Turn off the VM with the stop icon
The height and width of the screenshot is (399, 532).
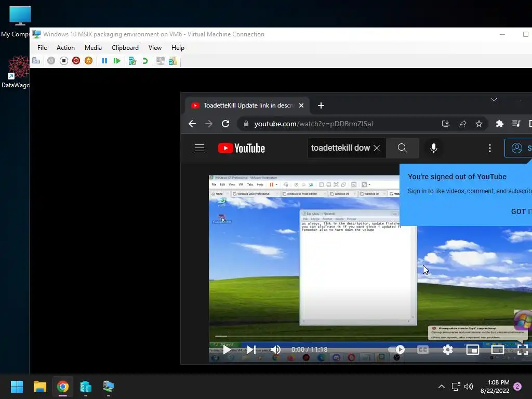(x=63, y=61)
